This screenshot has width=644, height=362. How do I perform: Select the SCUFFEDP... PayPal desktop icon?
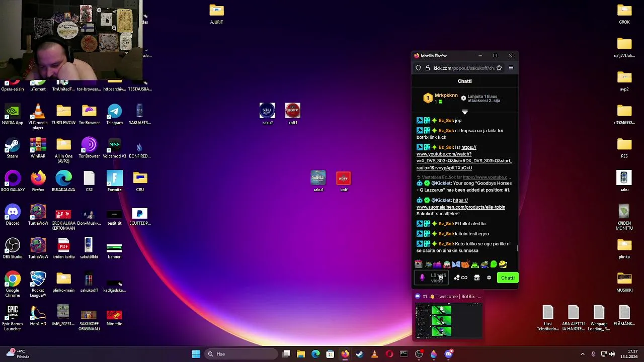pyautogui.click(x=139, y=215)
